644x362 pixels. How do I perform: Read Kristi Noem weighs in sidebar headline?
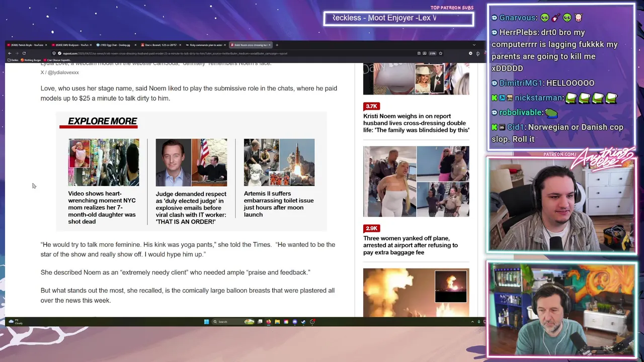[416, 123]
